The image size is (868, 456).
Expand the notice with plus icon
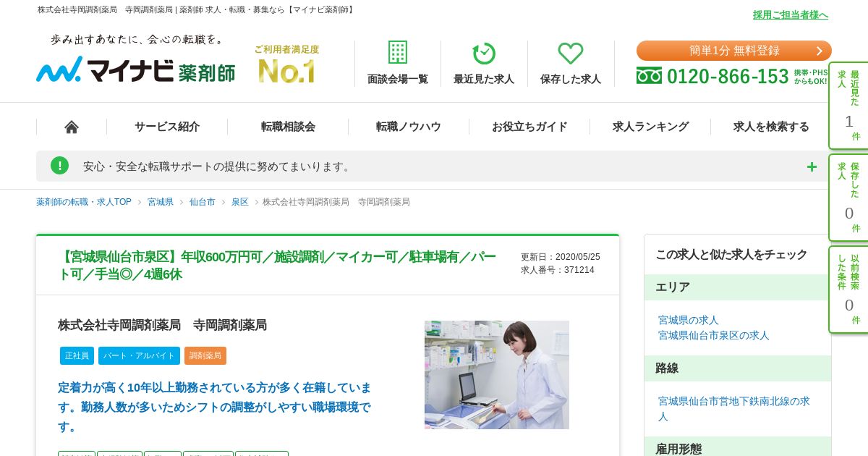point(812,166)
